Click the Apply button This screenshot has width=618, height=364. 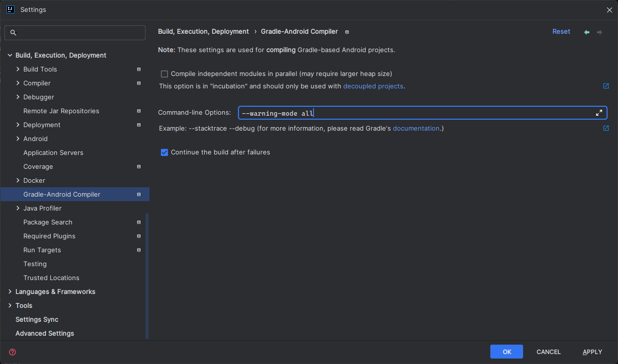point(592,352)
